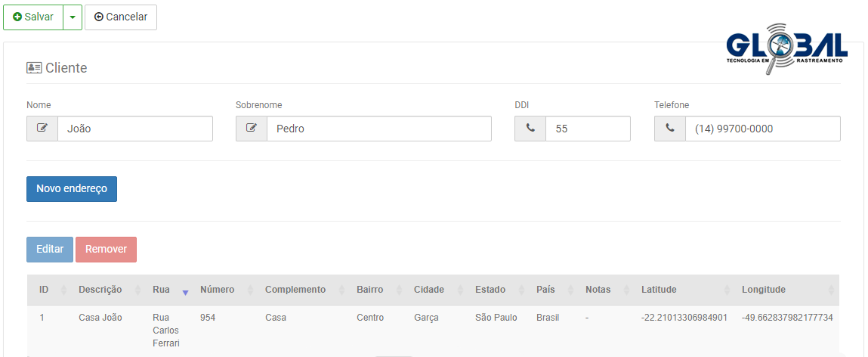Click the edit icon beside Nome field
The height and width of the screenshot is (357, 868).
point(42,129)
